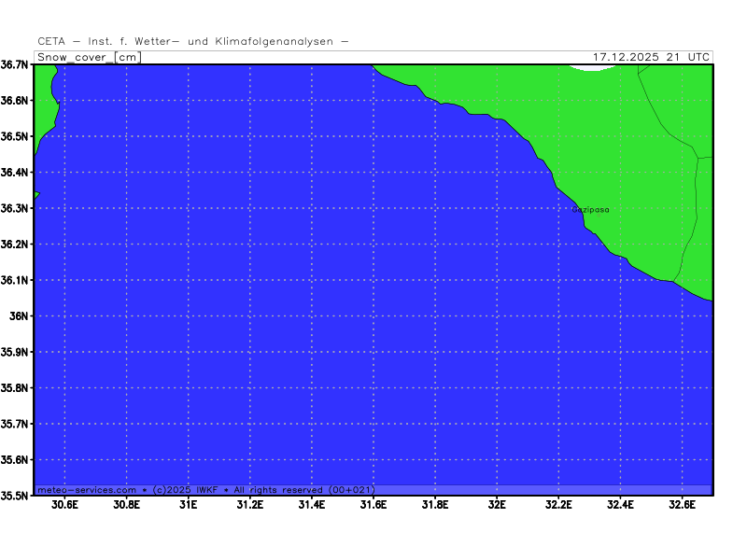Select the 35.8N latitude tick label

pyautogui.click(x=16, y=388)
